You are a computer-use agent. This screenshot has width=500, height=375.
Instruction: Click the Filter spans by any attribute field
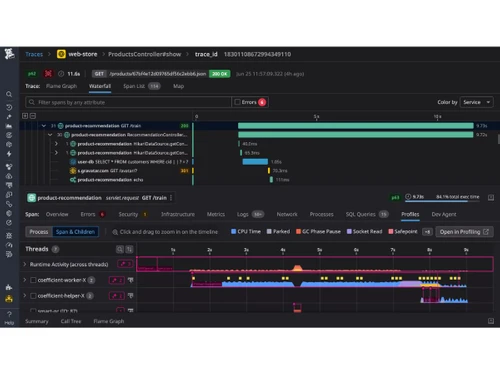pos(128,102)
